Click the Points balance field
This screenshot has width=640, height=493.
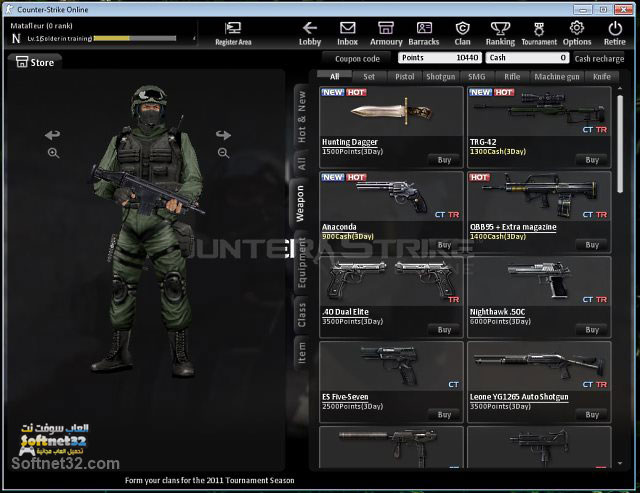[440, 58]
